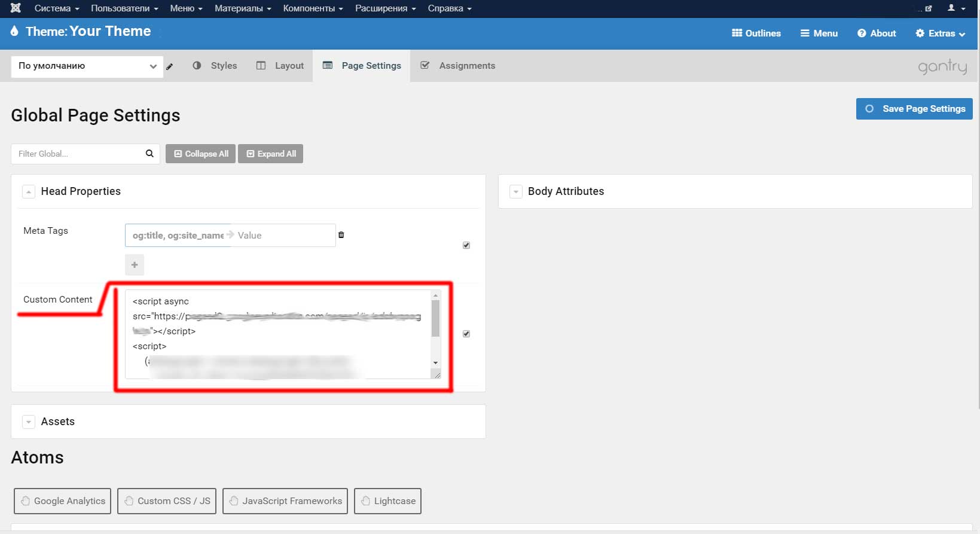Click the Extras gear icon
Viewport: 980px width, 534px height.
(920, 33)
